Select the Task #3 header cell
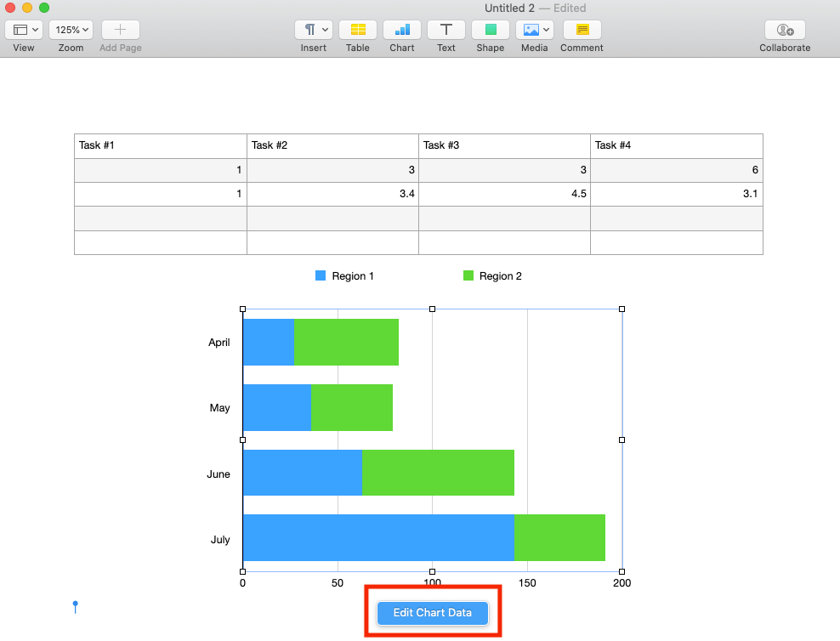 pos(505,145)
